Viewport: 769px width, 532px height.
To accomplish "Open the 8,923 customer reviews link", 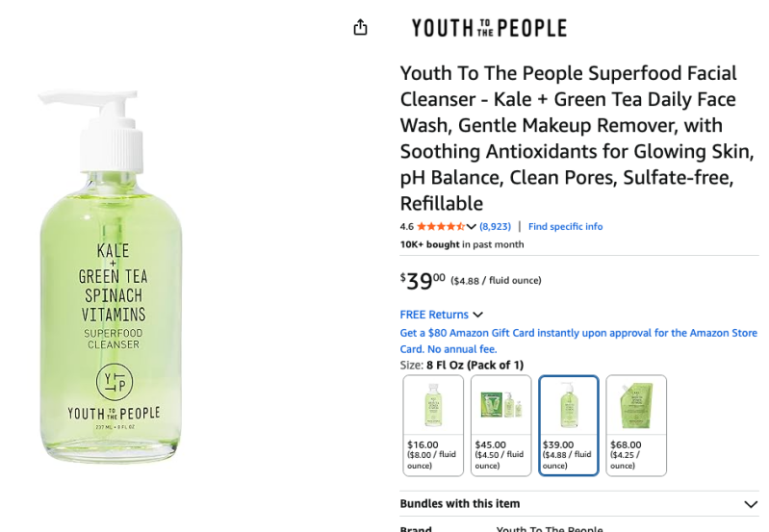I will tap(495, 227).
